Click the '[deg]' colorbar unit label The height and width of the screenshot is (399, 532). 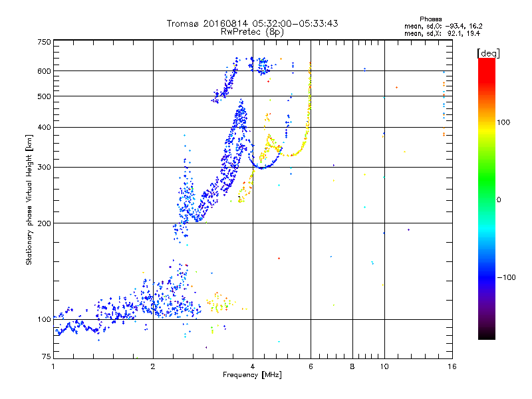pyautogui.click(x=488, y=53)
